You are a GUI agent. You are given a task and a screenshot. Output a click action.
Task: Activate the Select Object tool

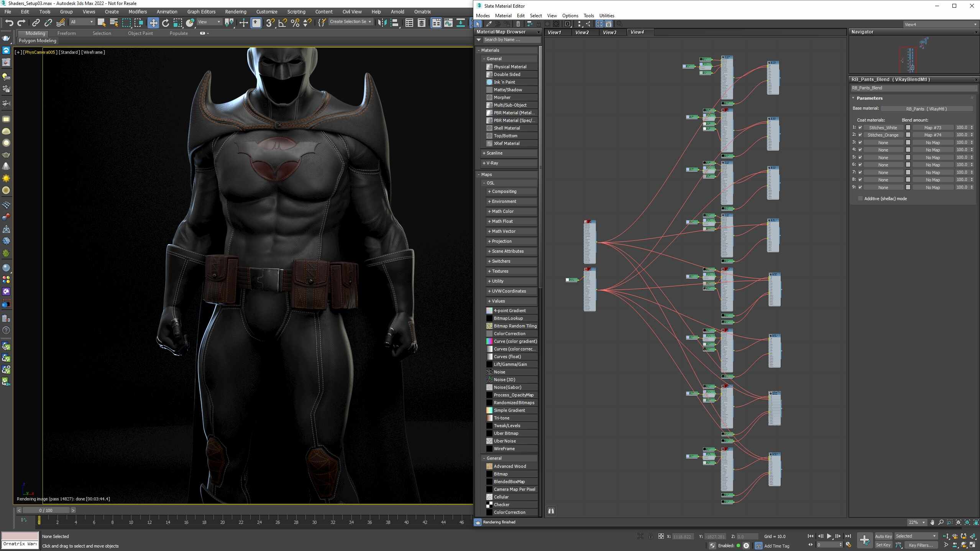102,23
